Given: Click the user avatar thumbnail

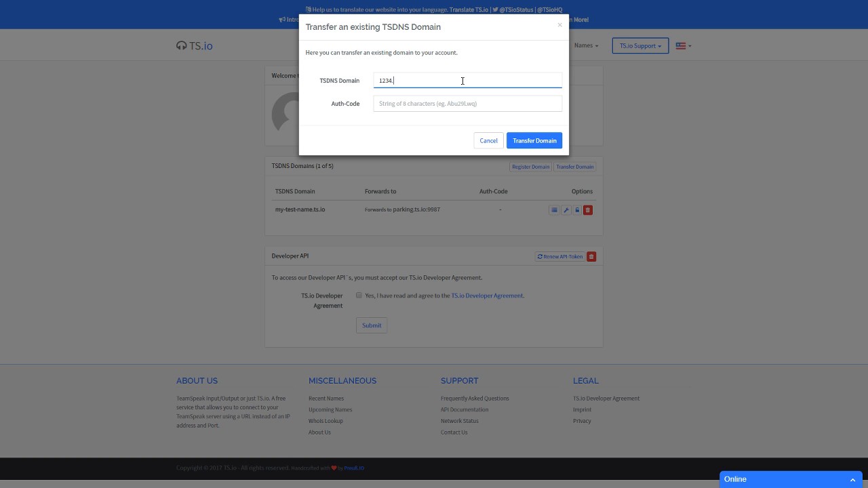Looking at the screenshot, I should [285, 113].
